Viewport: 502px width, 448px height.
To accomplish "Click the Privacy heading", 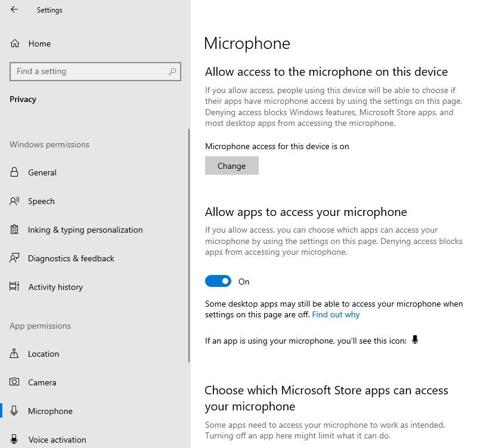I will point(23,99).
